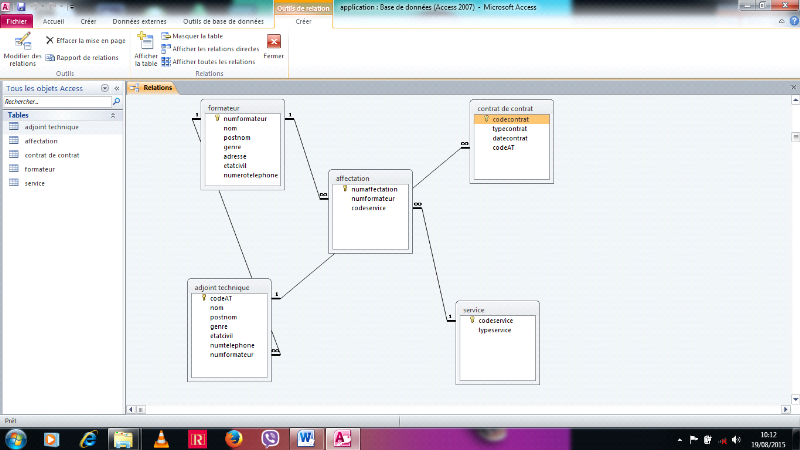Viewport: 800px width, 450px height.
Task: Collapse the Tables group section
Action: 112,115
